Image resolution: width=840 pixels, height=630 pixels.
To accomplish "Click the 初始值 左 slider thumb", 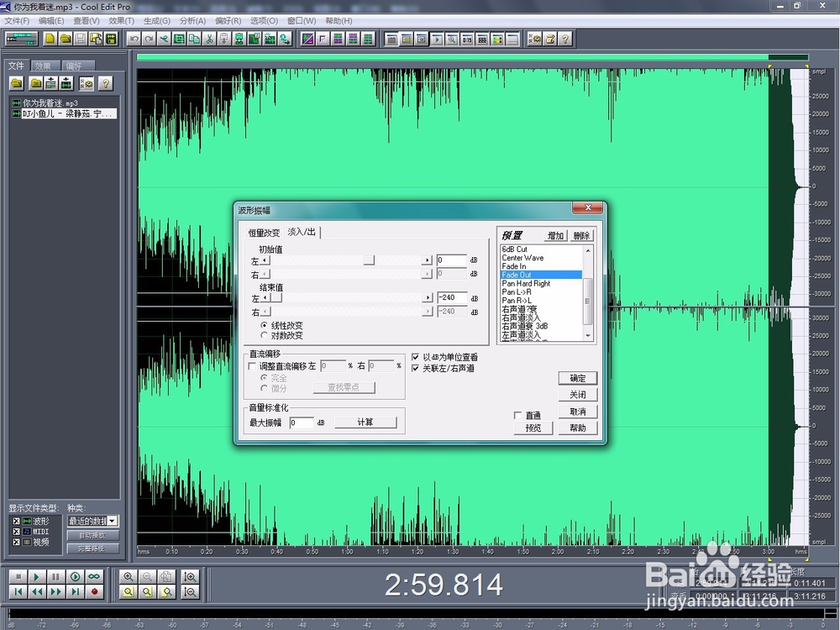I will click(x=369, y=260).
